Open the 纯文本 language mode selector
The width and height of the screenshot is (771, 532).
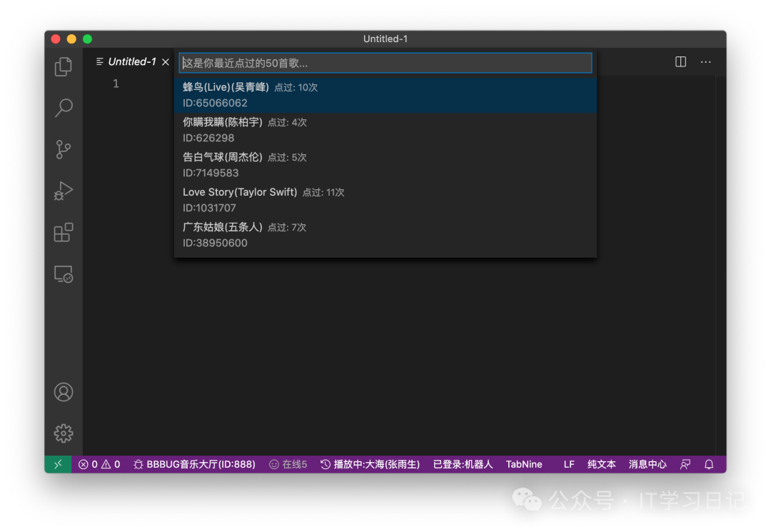601,464
